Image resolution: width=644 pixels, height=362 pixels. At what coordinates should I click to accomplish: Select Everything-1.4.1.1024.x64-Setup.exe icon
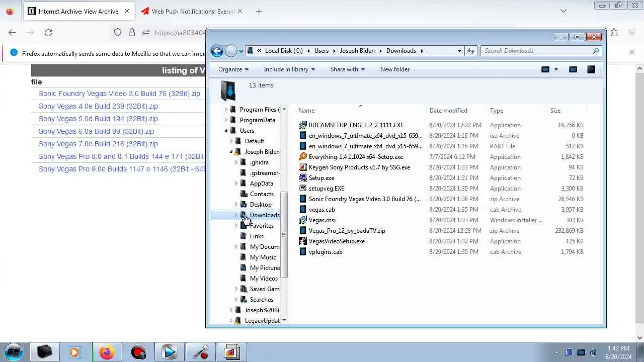[x=303, y=157]
